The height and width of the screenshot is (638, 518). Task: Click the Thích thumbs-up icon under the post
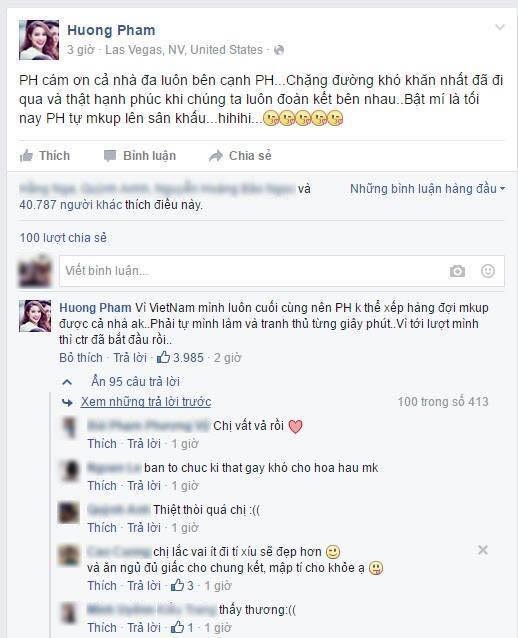tap(26, 155)
